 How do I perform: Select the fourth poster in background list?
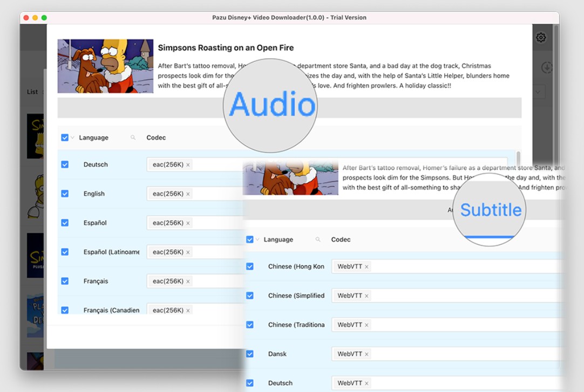[x=36, y=315]
